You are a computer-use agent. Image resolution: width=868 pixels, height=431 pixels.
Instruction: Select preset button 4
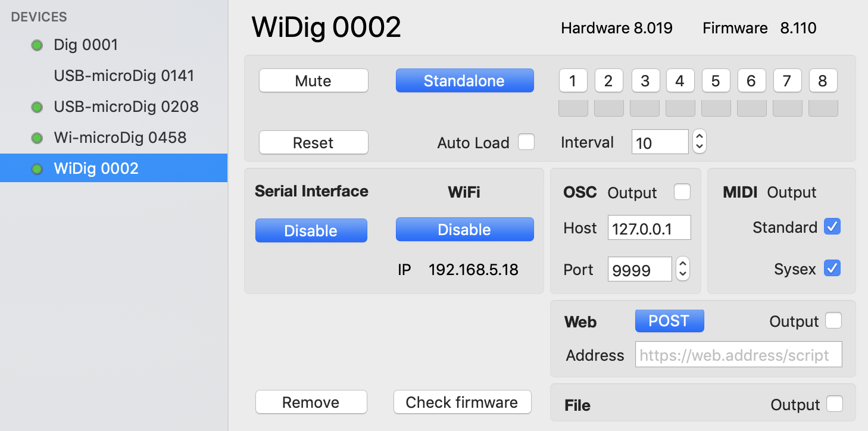click(x=680, y=81)
